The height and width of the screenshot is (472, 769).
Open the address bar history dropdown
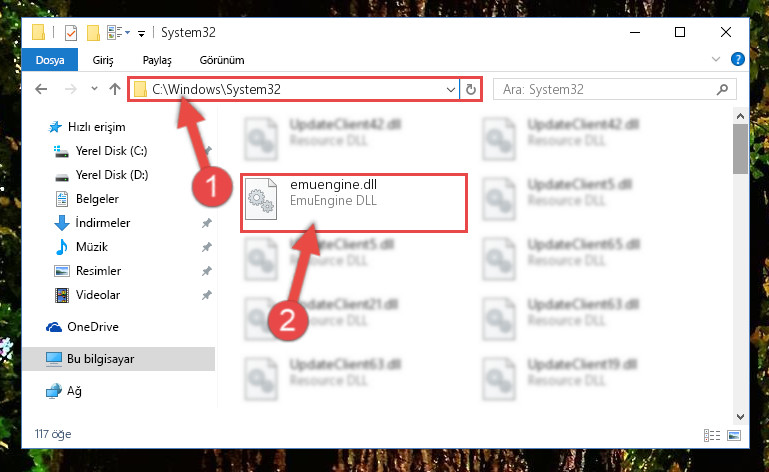tap(450, 89)
